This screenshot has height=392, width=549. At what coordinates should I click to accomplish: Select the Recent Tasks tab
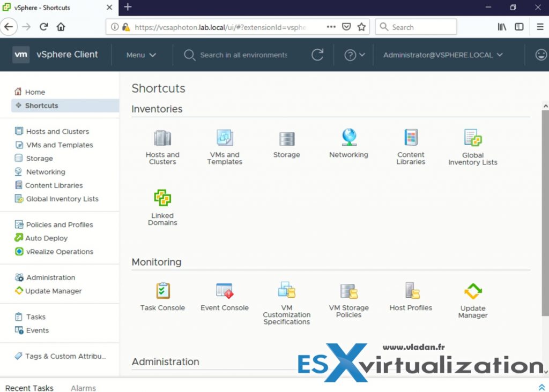pos(29,388)
